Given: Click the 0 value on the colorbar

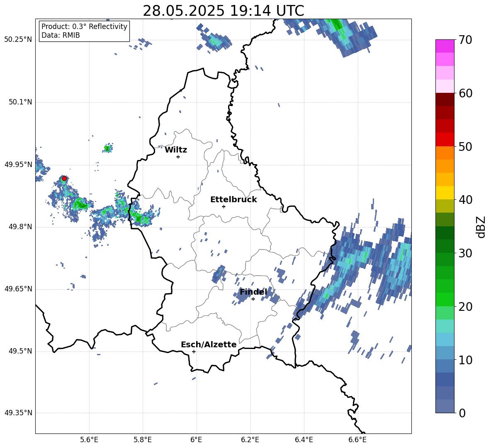Looking at the screenshot, I should (x=462, y=413).
